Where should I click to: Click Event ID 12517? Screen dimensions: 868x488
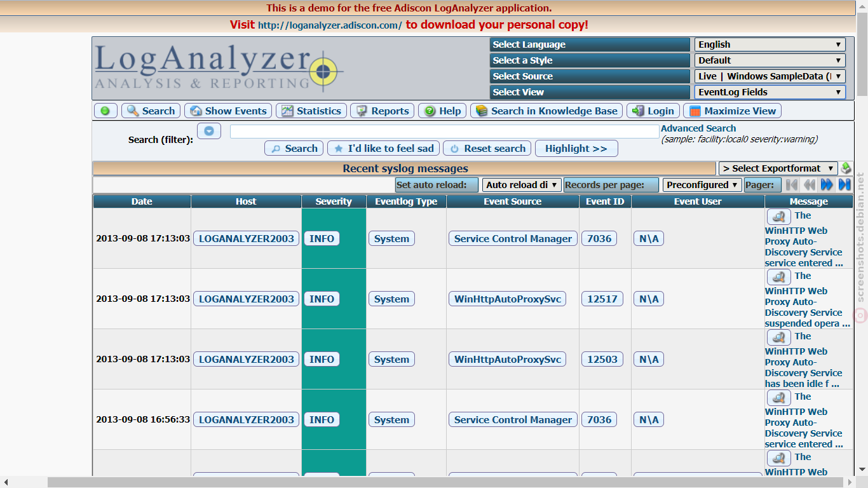coord(602,299)
